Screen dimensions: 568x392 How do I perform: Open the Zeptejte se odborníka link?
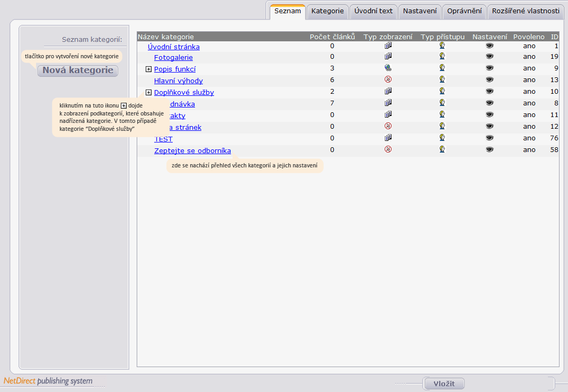(x=192, y=151)
